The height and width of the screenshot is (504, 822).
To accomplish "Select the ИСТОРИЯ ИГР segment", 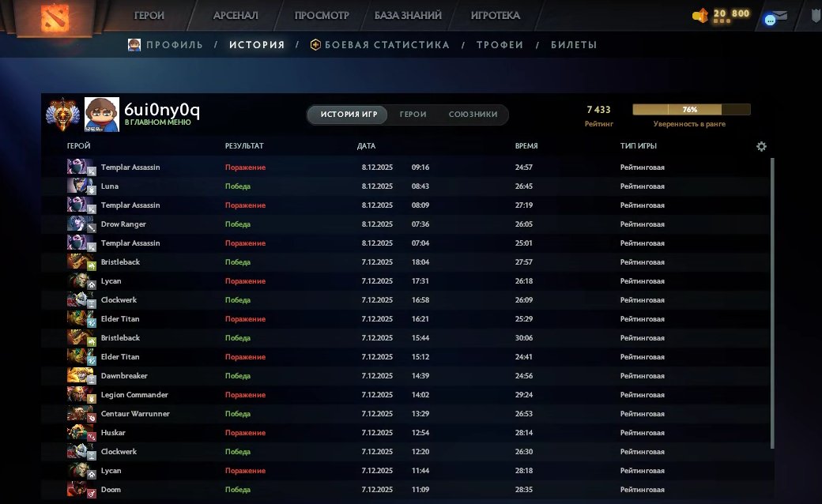I will (x=347, y=115).
